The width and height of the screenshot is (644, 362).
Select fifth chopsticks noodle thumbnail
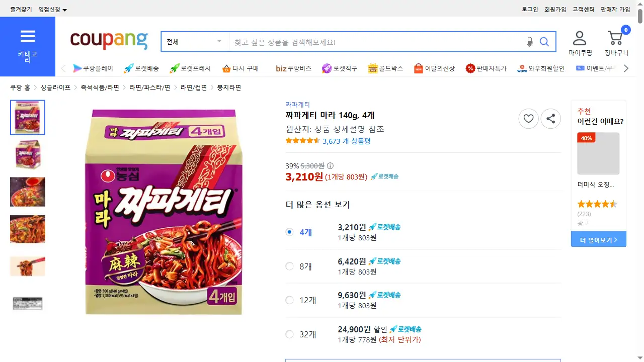click(28, 266)
